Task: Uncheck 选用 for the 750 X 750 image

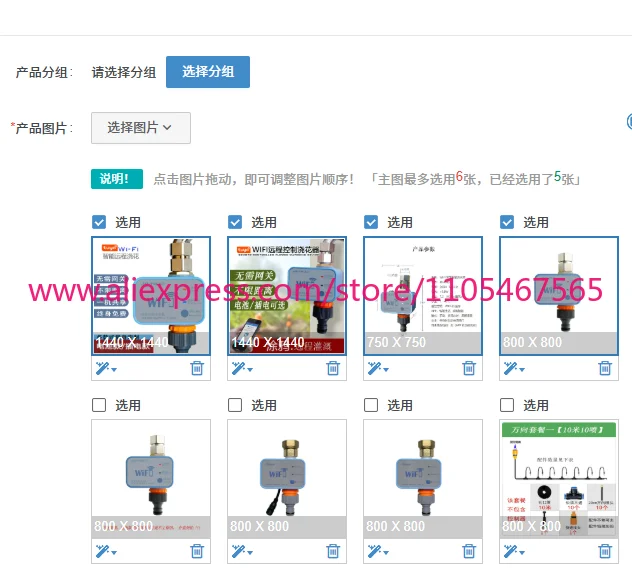Action: click(x=371, y=222)
